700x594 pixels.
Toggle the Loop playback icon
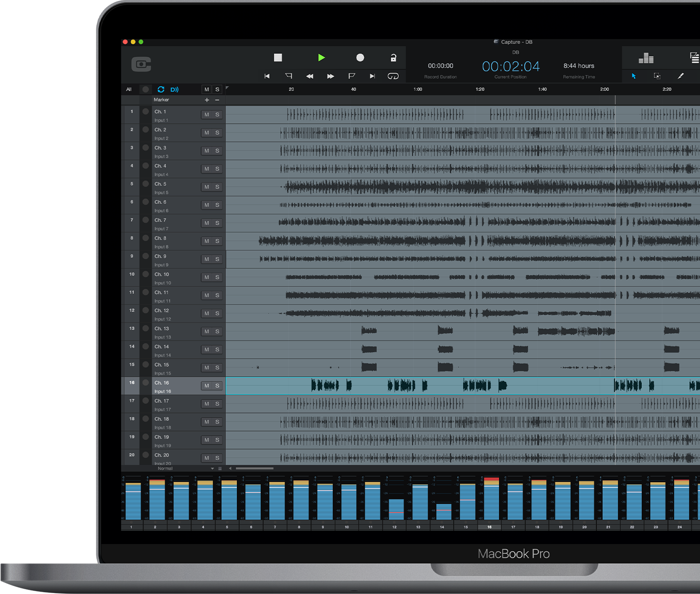click(x=393, y=76)
